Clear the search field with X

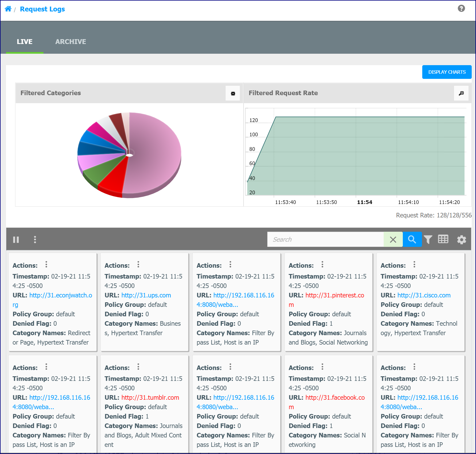click(x=393, y=239)
